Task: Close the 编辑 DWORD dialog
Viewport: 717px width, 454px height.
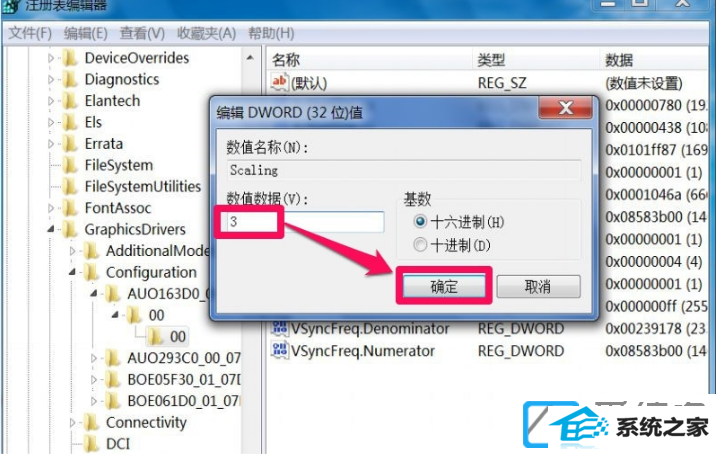Action: [566, 108]
